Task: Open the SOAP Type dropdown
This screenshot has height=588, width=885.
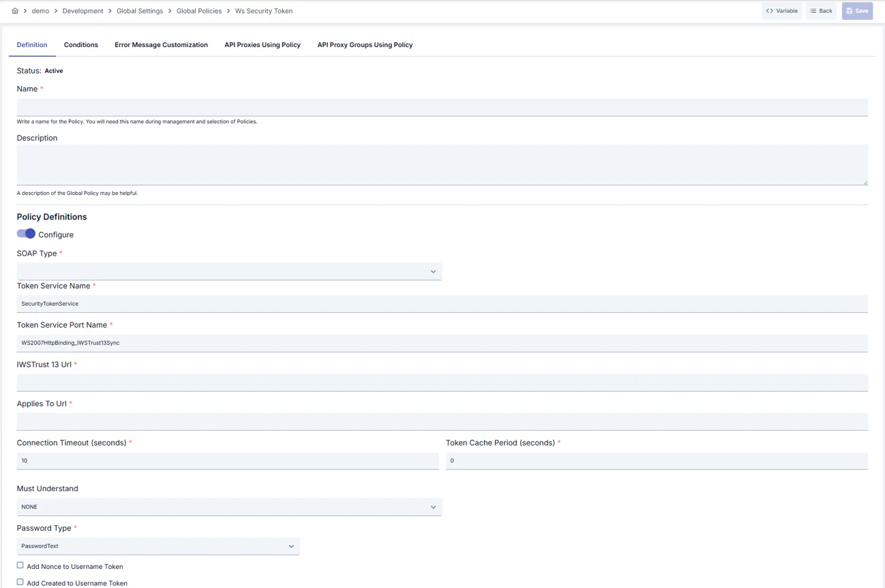Action: 229,271
